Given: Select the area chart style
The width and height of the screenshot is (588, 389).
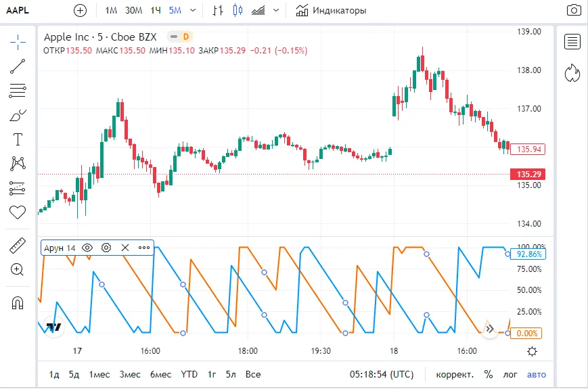Looking at the screenshot, I should [258, 11].
